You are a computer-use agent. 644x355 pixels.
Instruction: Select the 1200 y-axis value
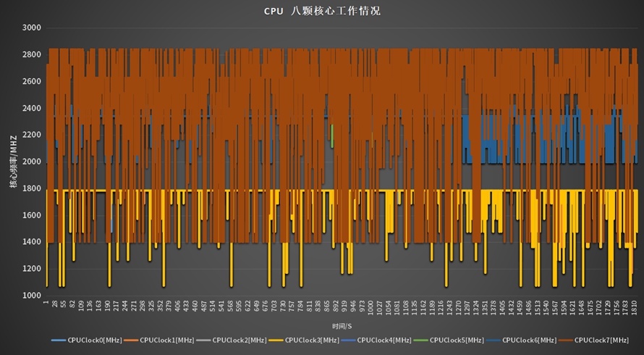(32, 269)
